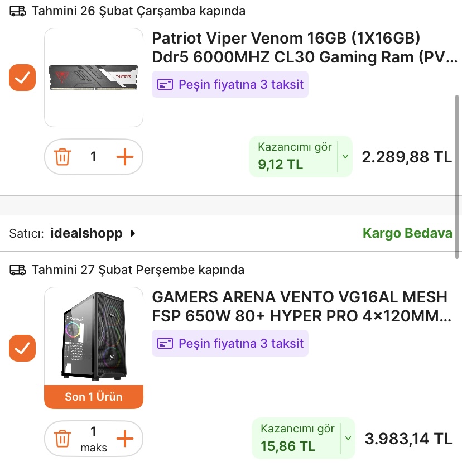The width and height of the screenshot is (462, 476).
Task: Expand the 15,86 TL savings dropdown
Action: click(348, 439)
